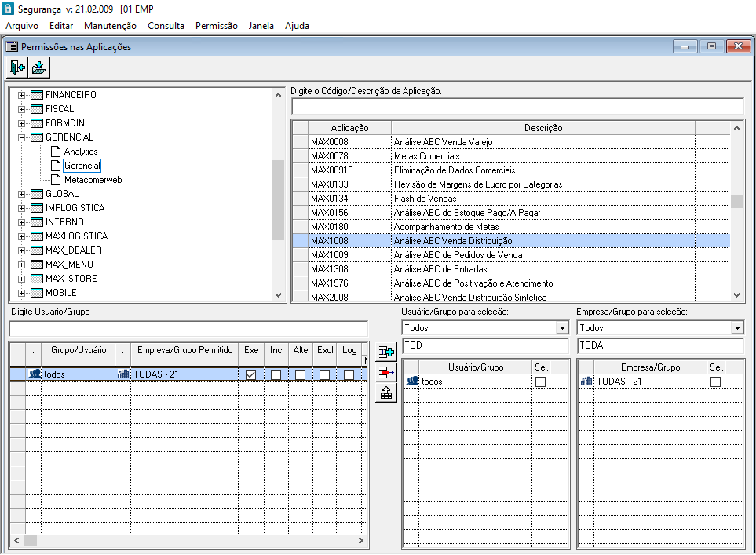Click the save permissions toolbar icon
The width and height of the screenshot is (756, 555).
tap(39, 68)
